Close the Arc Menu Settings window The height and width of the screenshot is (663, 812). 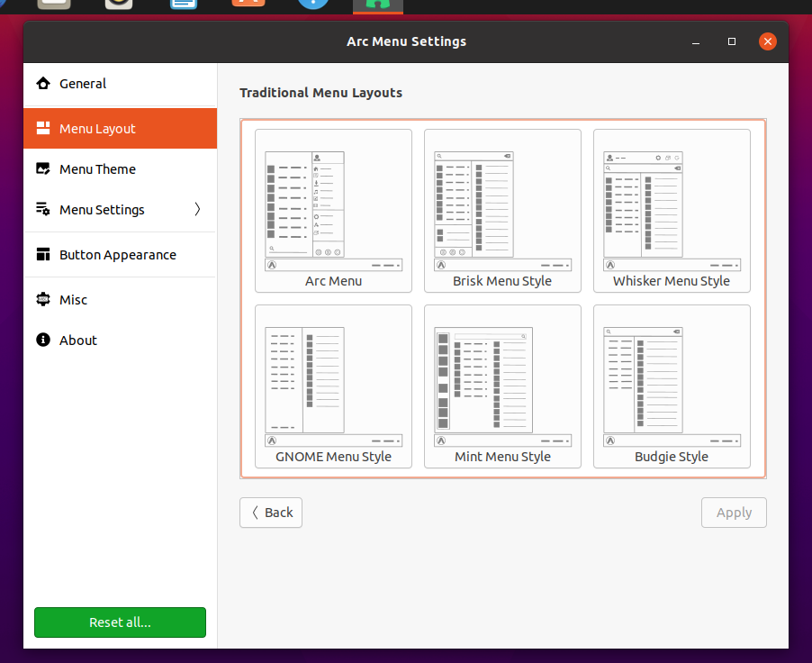click(768, 41)
